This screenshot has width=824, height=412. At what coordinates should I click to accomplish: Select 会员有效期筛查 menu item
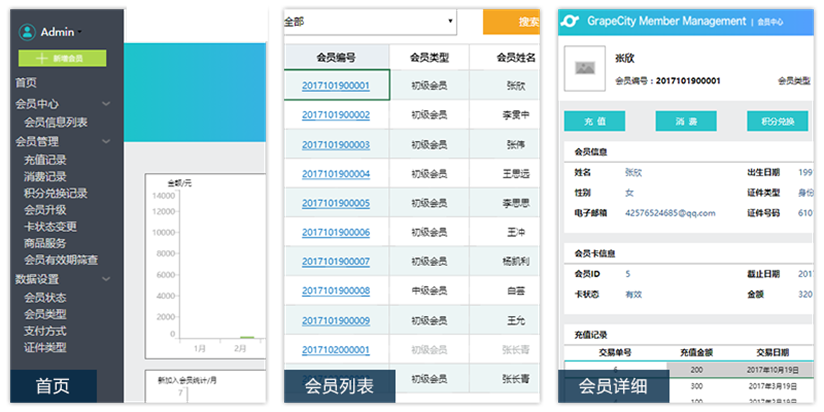coord(60,260)
